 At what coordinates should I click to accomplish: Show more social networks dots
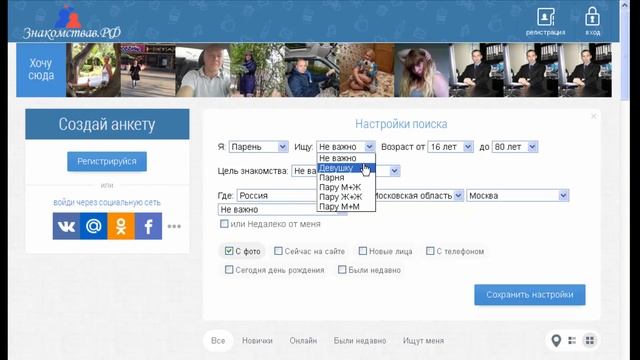174,226
